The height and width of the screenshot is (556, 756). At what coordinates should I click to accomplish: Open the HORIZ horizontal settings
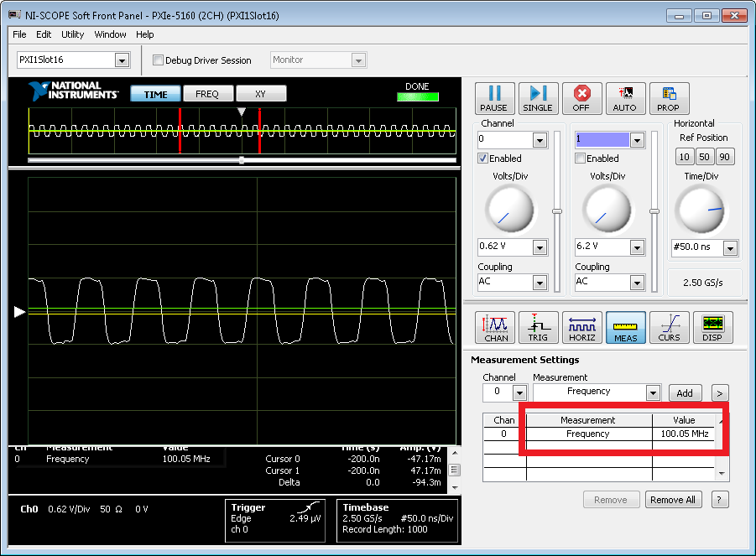click(x=581, y=327)
